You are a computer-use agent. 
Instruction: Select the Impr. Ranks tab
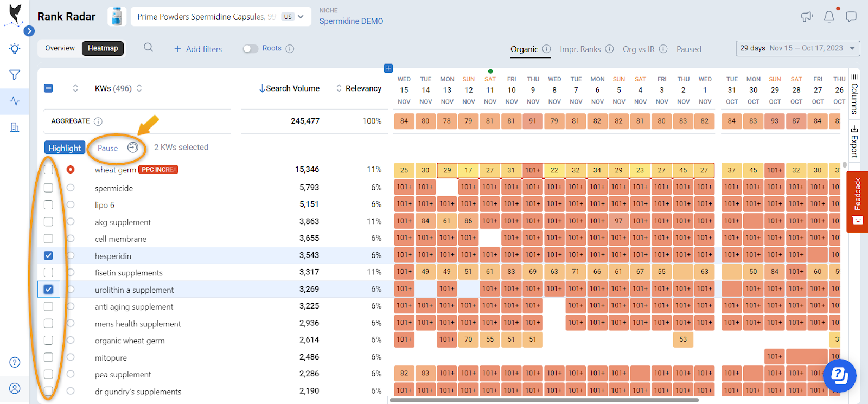[580, 49]
